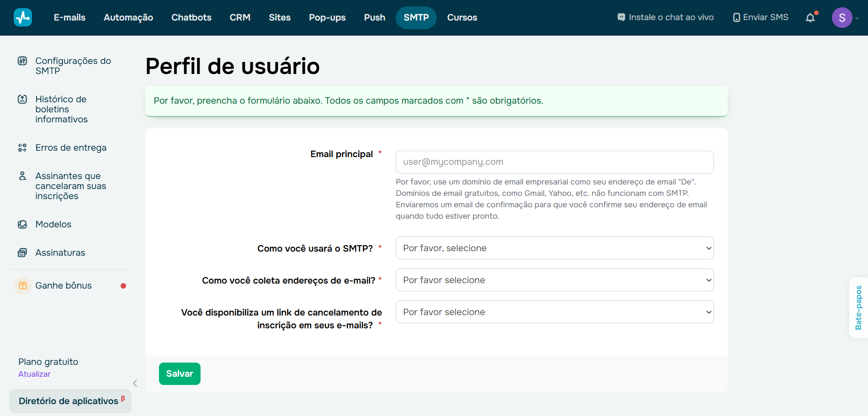Click the unsubscribed subscribers person icon
This screenshot has width=868, height=416.
tap(22, 176)
